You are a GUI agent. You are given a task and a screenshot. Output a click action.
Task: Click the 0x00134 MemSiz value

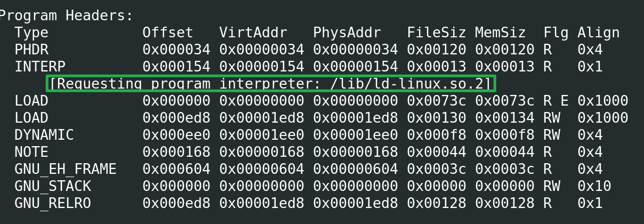click(504, 118)
